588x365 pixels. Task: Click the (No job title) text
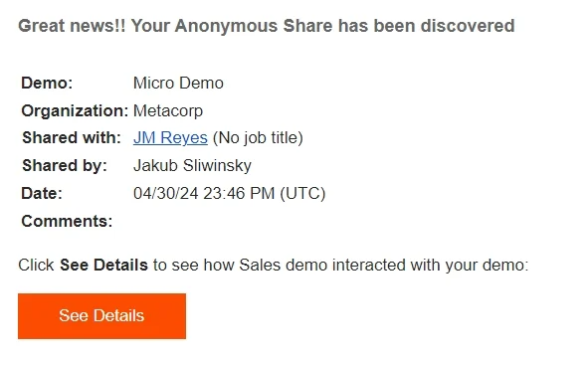click(x=258, y=138)
